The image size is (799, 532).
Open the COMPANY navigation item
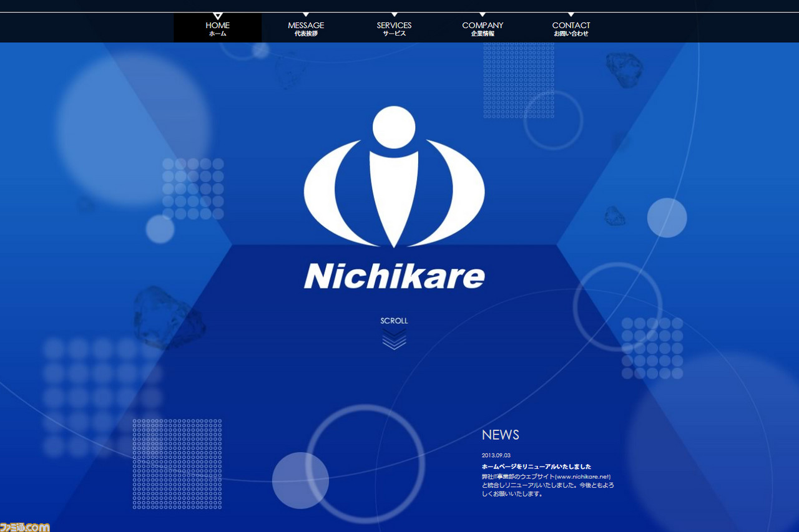tap(483, 28)
